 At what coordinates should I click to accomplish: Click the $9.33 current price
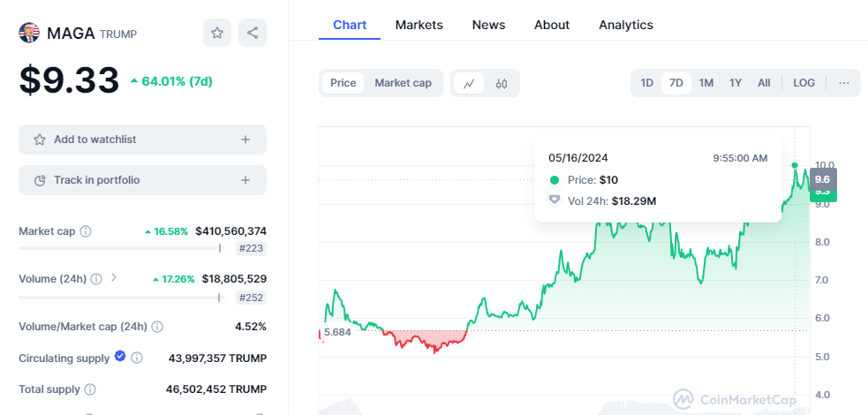pos(69,80)
